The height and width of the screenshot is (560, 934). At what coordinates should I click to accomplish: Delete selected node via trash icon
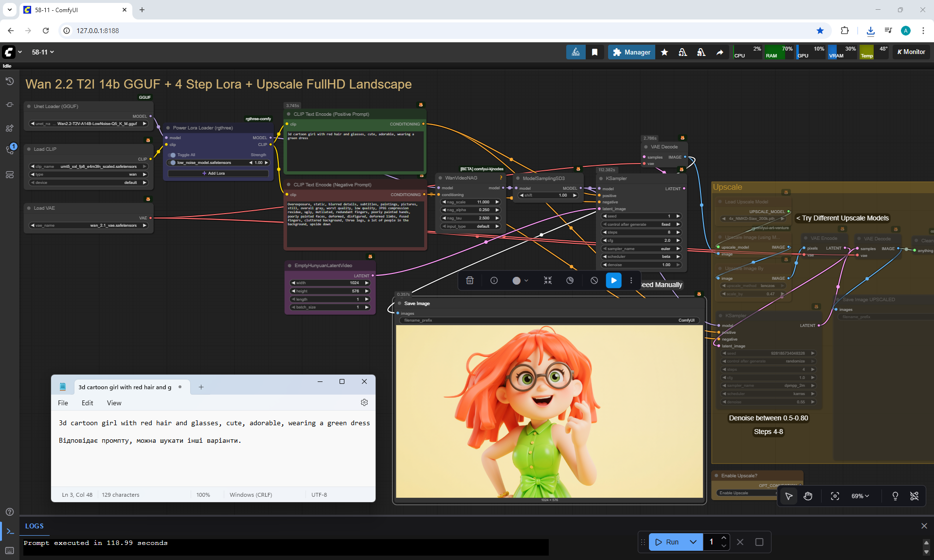tap(469, 280)
